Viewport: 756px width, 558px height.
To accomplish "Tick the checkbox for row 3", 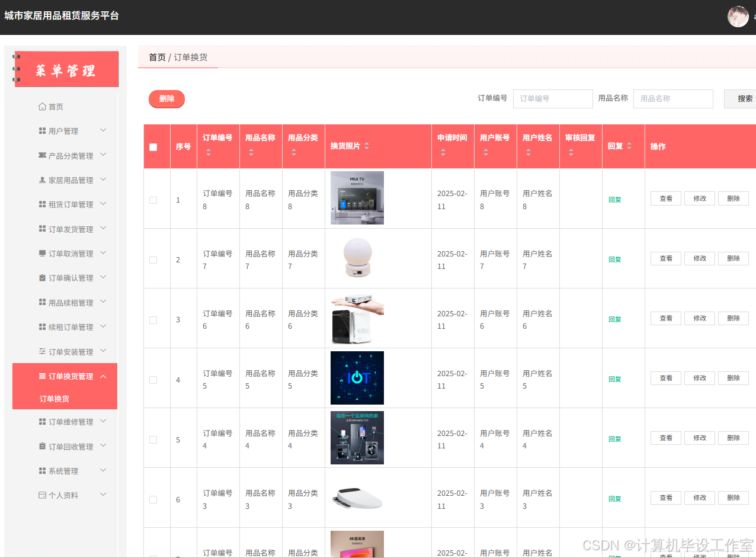I will click(x=153, y=320).
